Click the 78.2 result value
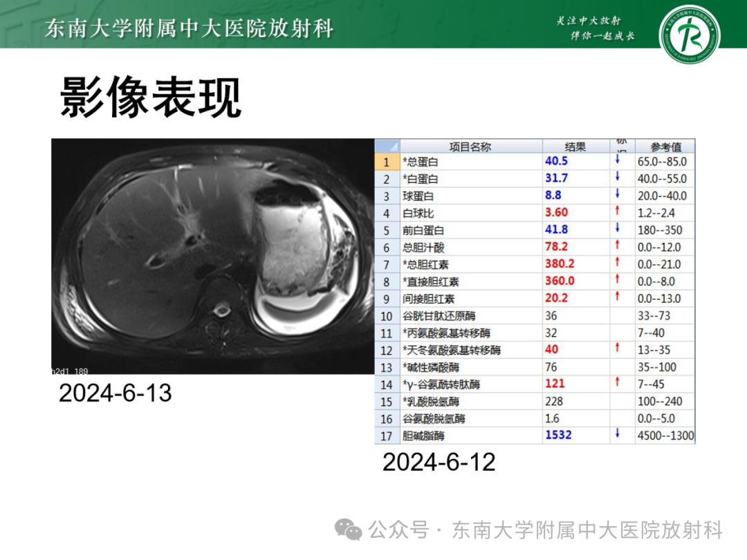Image resolution: width=747 pixels, height=560 pixels. click(556, 247)
